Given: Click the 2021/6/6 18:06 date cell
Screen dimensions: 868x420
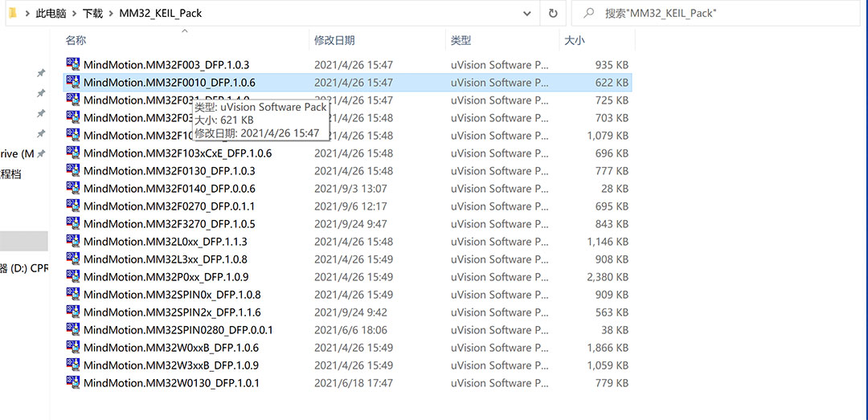Looking at the screenshot, I should [350, 330].
